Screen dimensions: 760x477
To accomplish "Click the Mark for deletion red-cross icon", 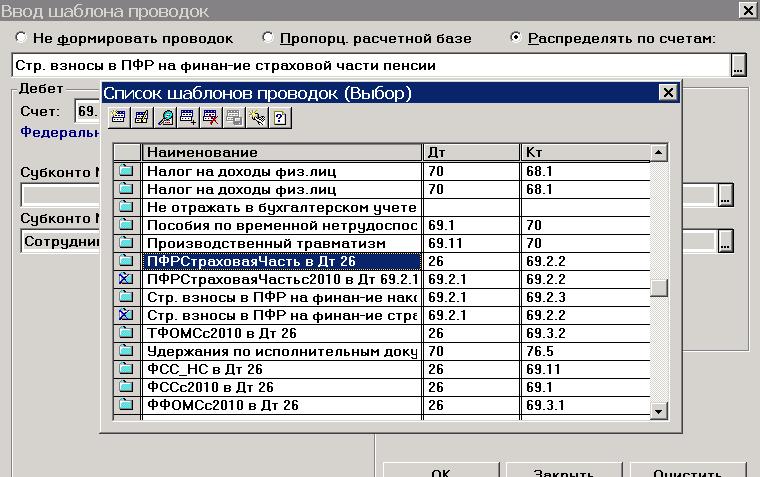I will [211, 117].
